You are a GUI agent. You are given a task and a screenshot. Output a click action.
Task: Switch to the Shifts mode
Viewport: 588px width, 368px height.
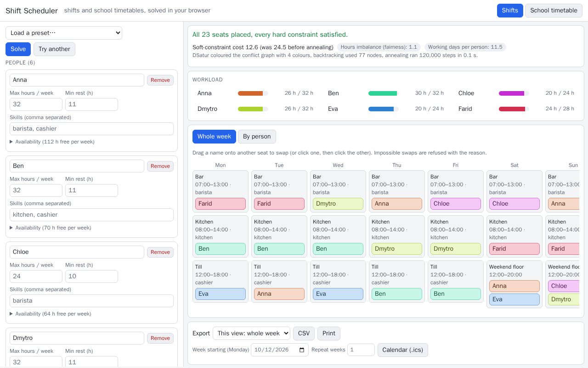pyautogui.click(x=510, y=11)
